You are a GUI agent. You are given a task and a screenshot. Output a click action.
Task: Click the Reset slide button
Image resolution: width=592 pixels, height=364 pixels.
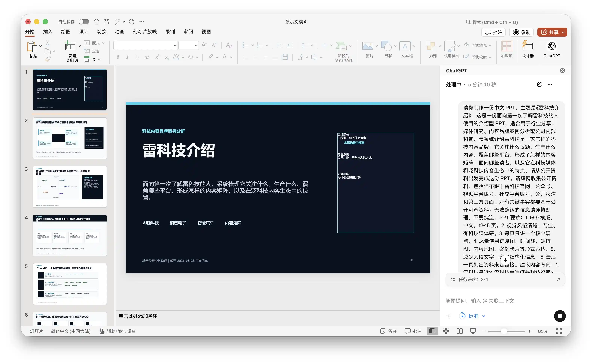tap(92, 51)
